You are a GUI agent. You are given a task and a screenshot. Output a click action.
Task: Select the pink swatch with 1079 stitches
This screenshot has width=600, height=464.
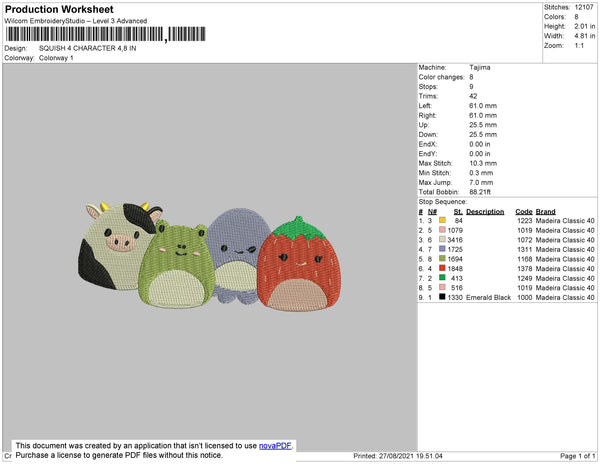(442, 230)
